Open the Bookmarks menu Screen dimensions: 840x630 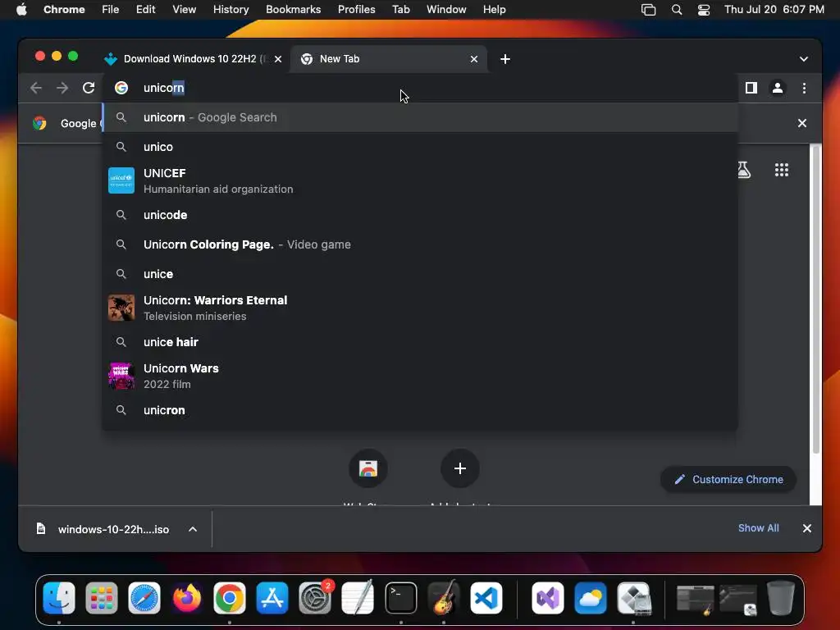click(293, 10)
